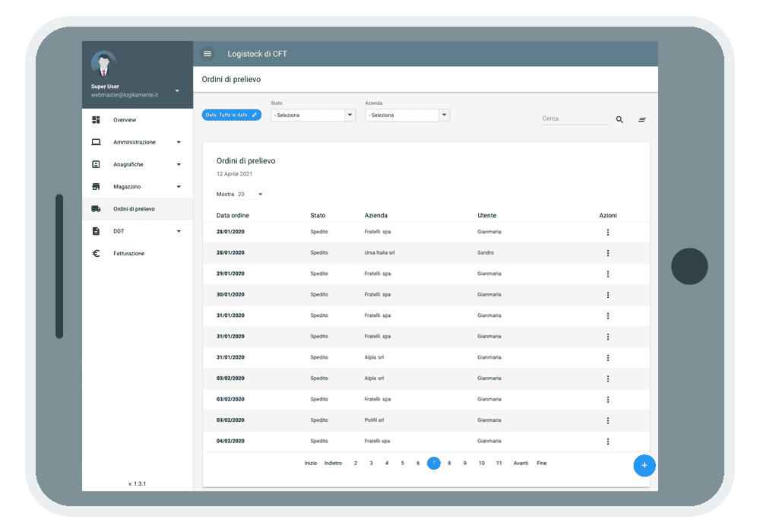Open actions menu for first 28/01/2020 Fratelli row
Screen dimensions: 760x532
608,232
